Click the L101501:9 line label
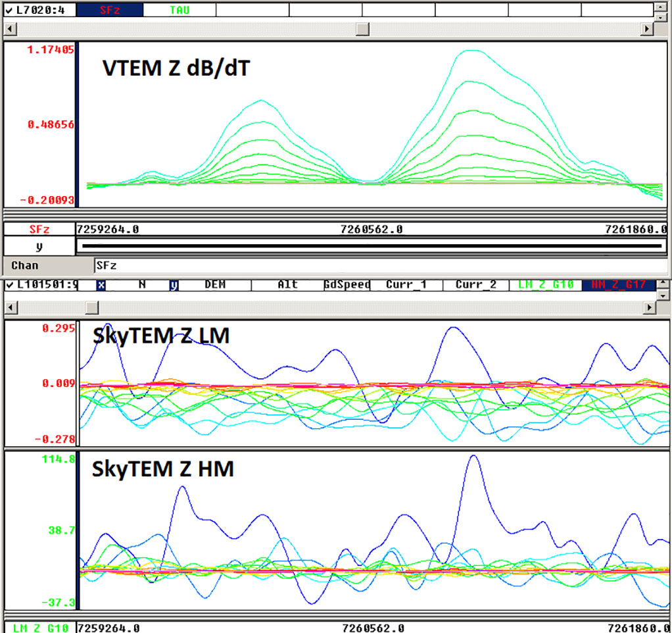 48,285
